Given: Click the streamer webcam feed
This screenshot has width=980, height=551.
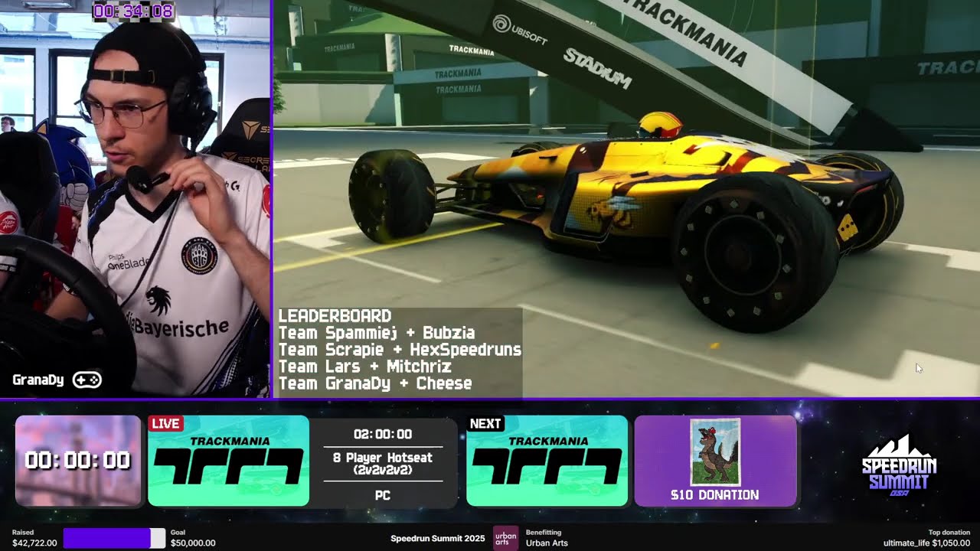Looking at the screenshot, I should click(x=136, y=199).
